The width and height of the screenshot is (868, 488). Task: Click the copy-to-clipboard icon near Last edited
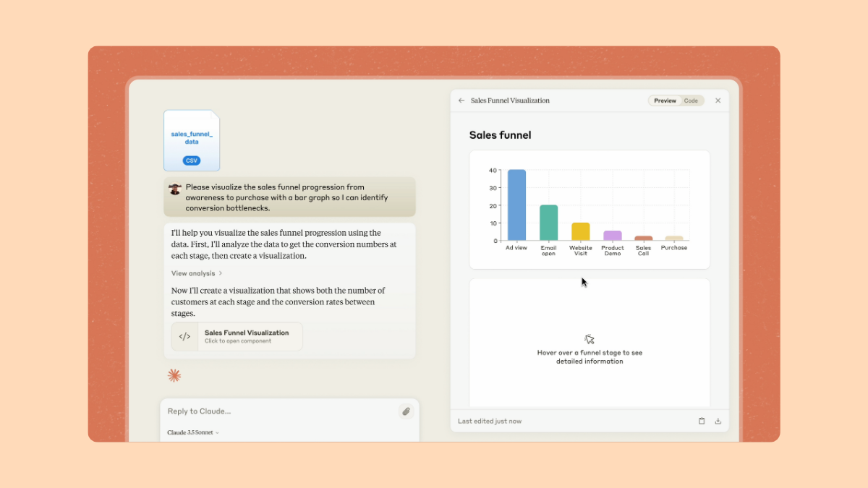[x=701, y=420]
